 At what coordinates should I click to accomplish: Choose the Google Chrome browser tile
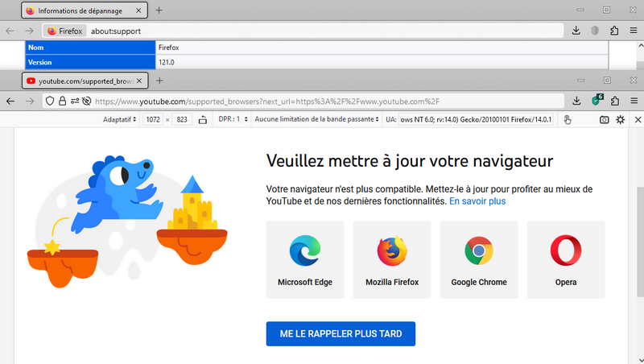click(479, 259)
